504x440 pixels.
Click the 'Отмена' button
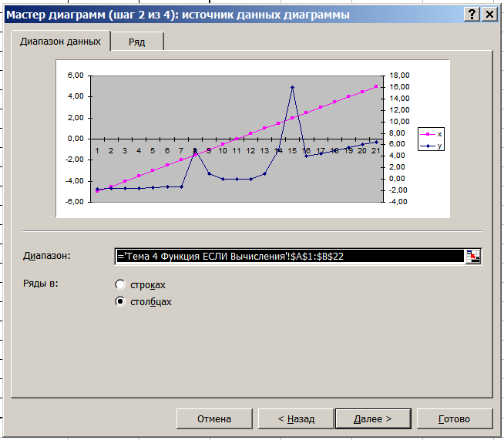214,418
